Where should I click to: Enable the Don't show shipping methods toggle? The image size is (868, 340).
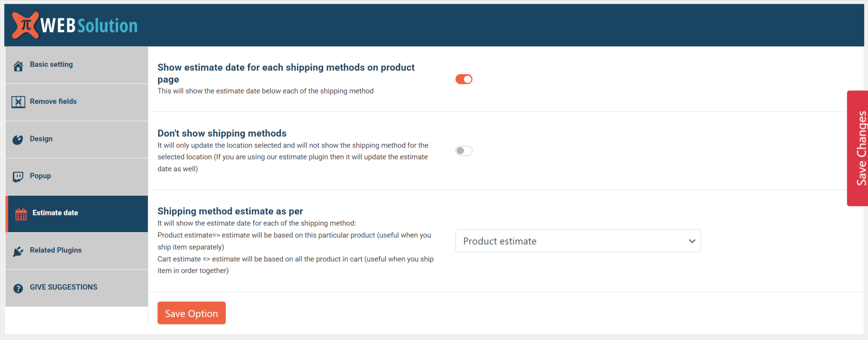click(464, 151)
